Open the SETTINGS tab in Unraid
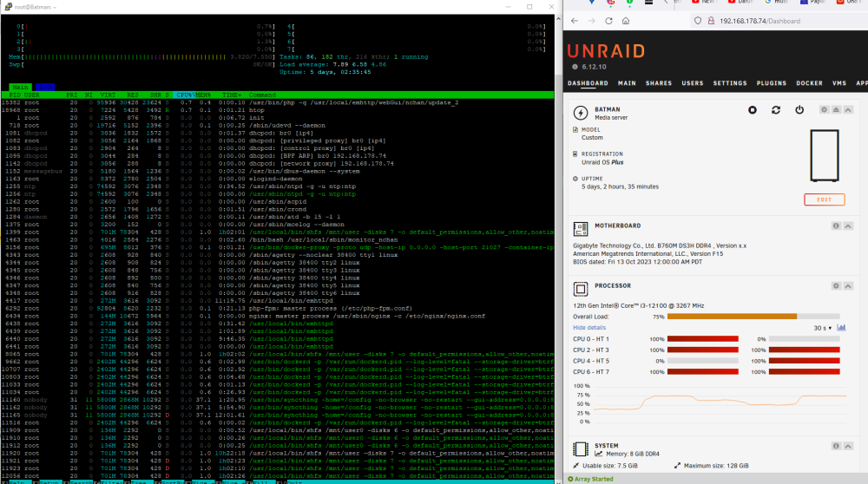 pos(730,83)
